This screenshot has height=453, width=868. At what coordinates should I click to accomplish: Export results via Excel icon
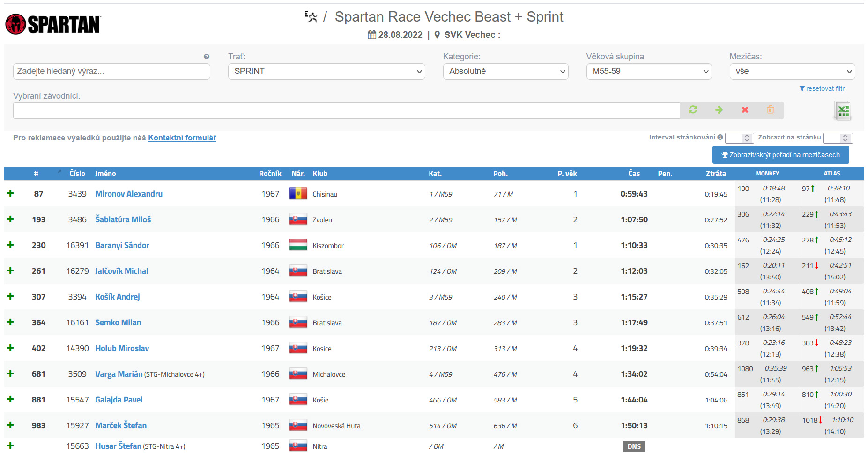(843, 111)
